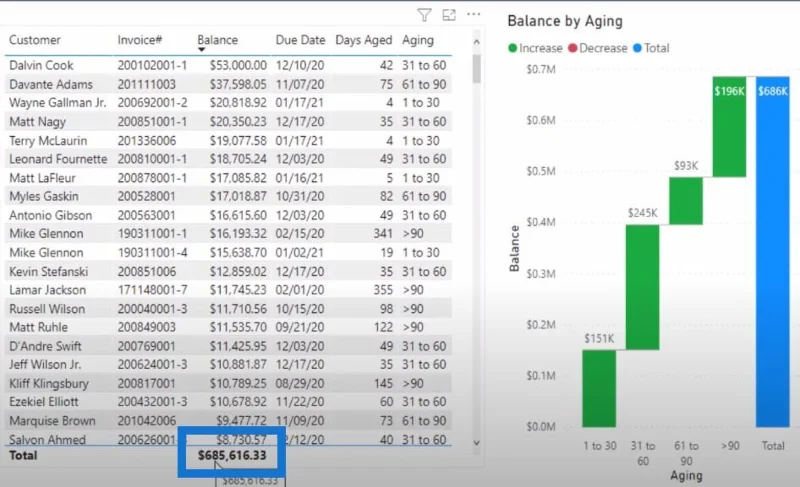The height and width of the screenshot is (487, 800).
Task: Click the Balance descending sort arrow
Action: pyautogui.click(x=202, y=50)
